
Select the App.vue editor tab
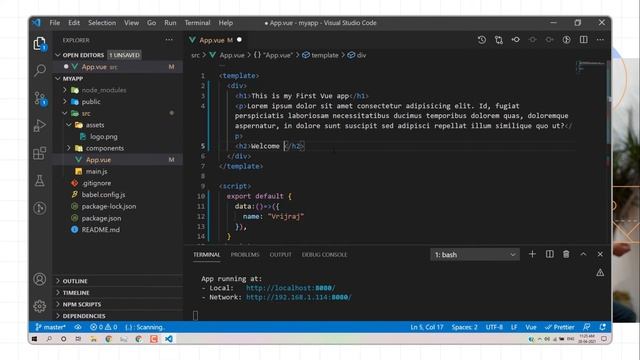(x=216, y=40)
